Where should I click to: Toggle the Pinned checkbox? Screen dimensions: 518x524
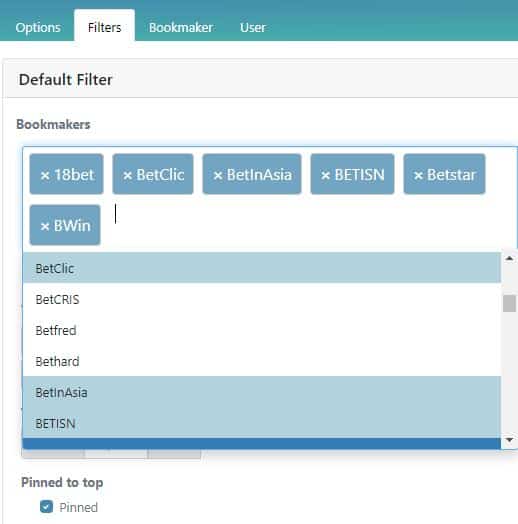(x=46, y=507)
